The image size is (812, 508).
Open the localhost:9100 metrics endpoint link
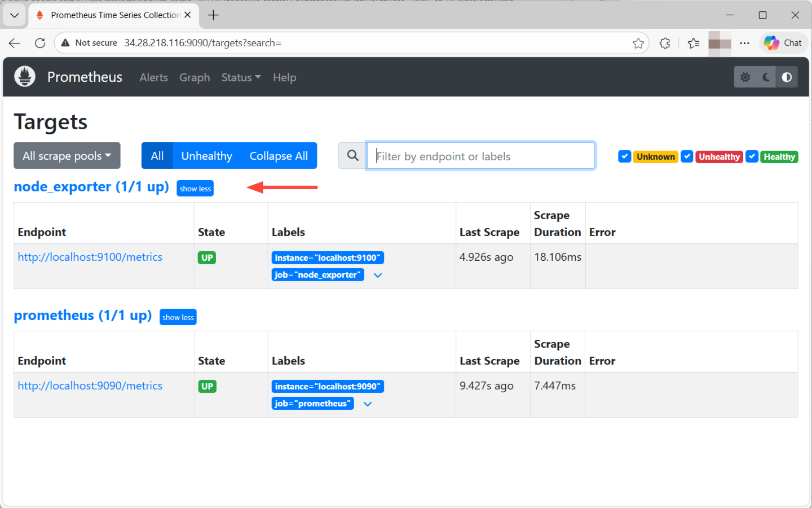[x=90, y=257]
